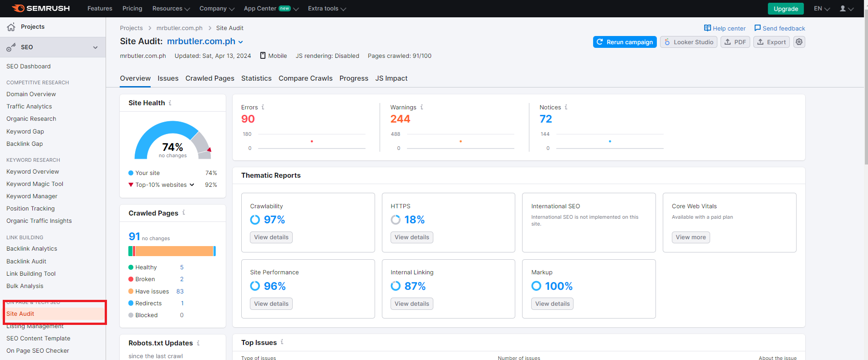Click the Site Health gauge chart
The width and height of the screenshot is (868, 360).
(173, 140)
